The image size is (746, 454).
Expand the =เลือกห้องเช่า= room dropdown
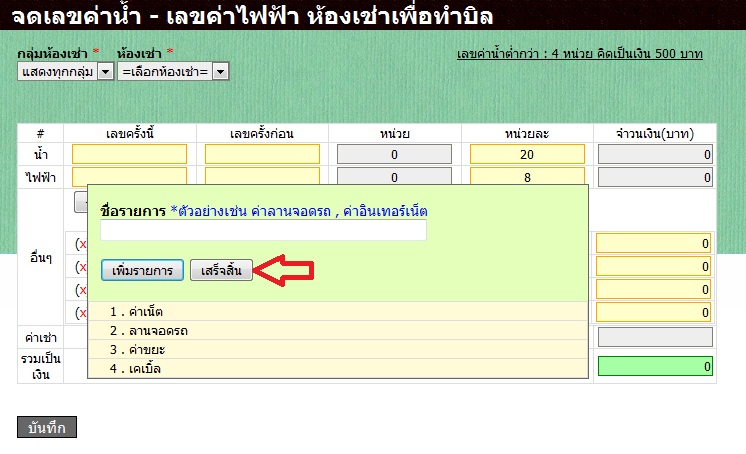tap(174, 71)
